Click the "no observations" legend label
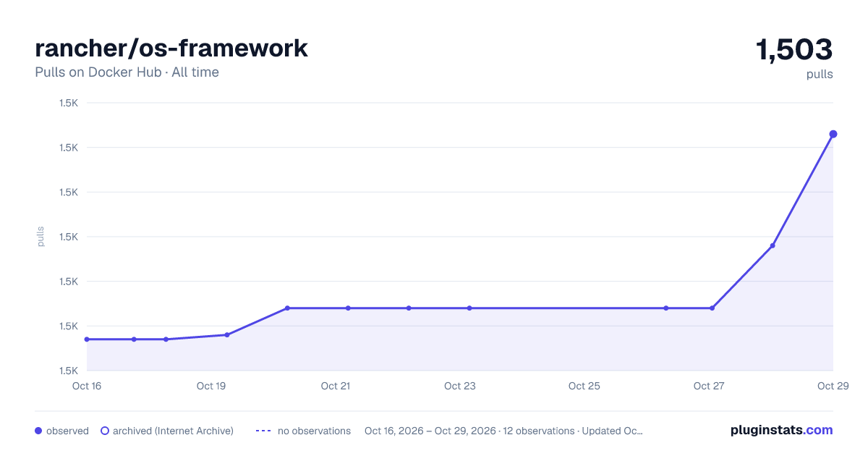Image resolution: width=868 pixels, height=456 pixels. click(x=314, y=431)
